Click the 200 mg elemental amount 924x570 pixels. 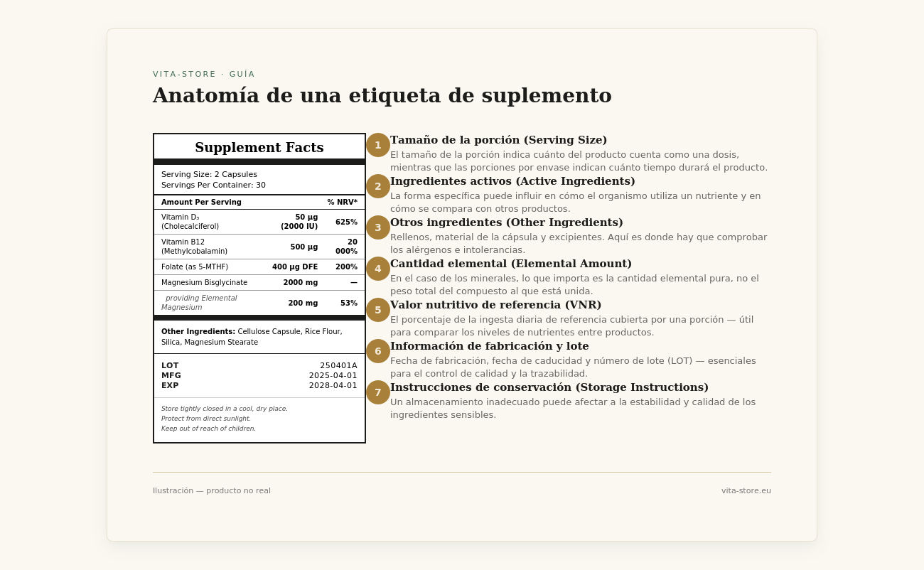pos(303,303)
